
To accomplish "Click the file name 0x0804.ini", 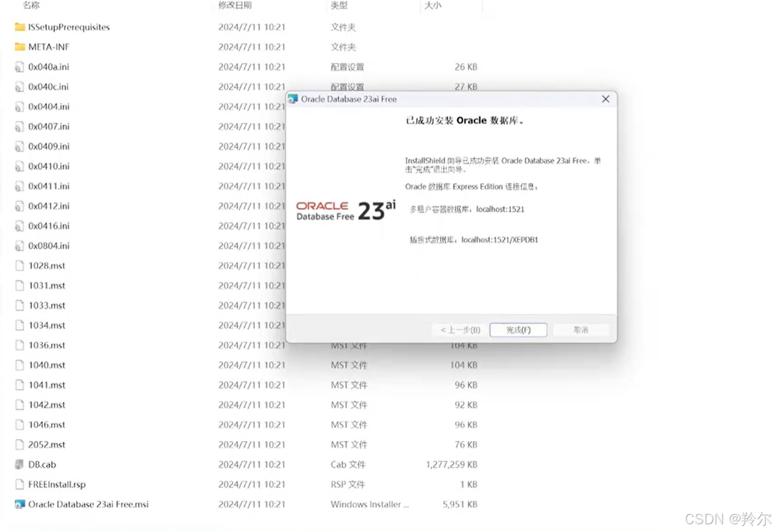I will [x=49, y=246].
